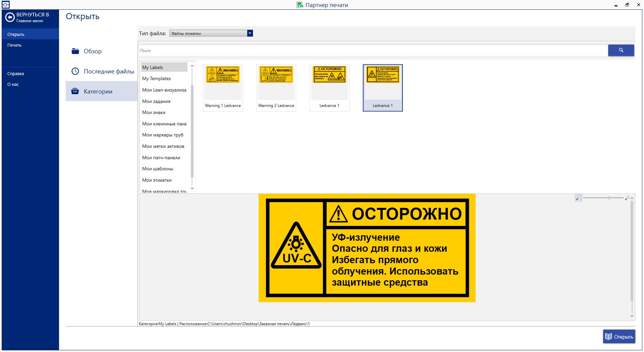Image resolution: width=644 pixels, height=352 pixels.
Task: Click the Открыть button at bottom right
Action: (x=619, y=336)
